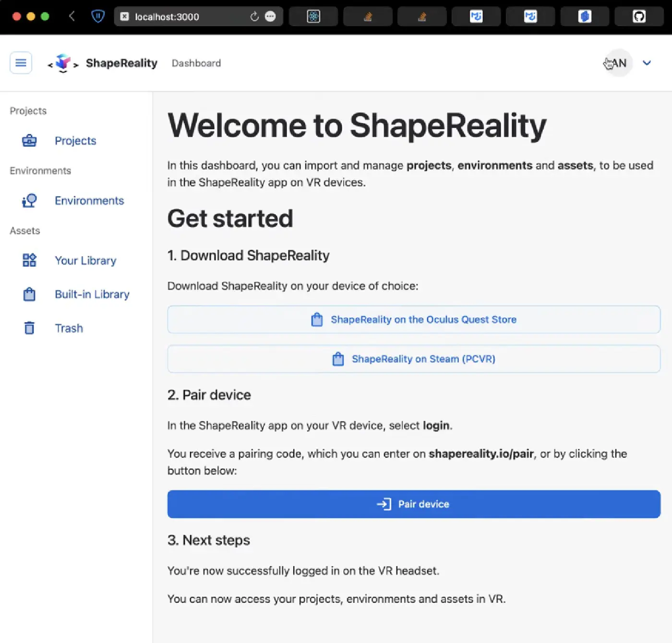Go to Your Library in the sidebar
The height and width of the screenshot is (643, 672).
point(85,261)
